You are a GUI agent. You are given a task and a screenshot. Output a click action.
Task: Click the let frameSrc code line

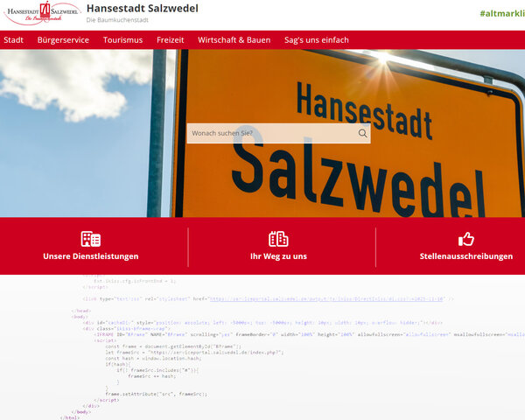[x=194, y=353]
